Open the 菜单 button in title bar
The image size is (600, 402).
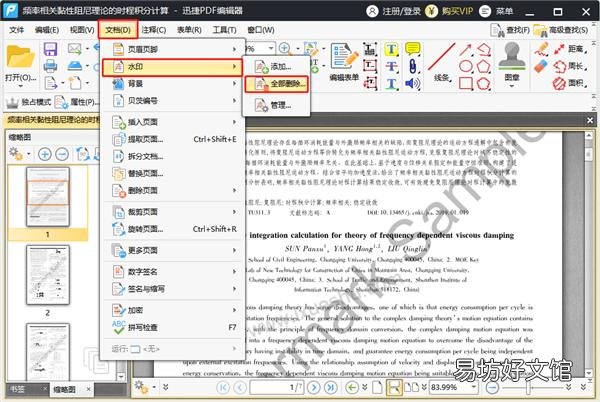(x=497, y=11)
